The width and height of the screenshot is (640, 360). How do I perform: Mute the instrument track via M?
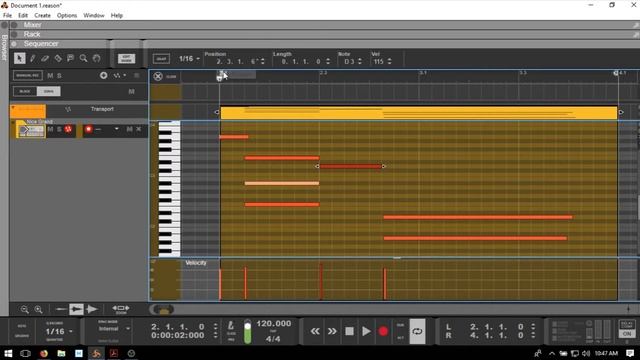point(50,129)
